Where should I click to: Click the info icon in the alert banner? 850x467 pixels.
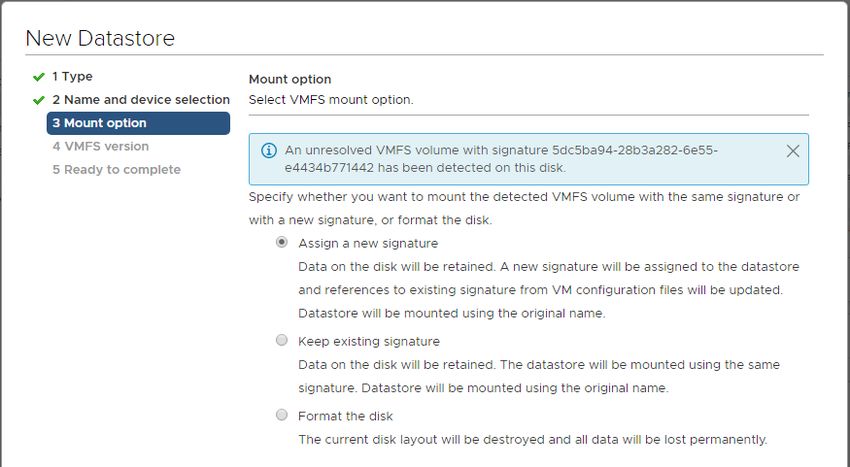(269, 150)
